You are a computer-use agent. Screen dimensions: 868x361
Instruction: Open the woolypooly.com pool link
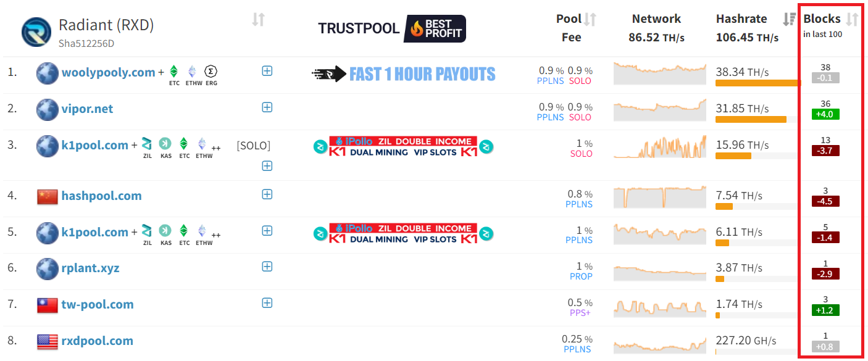[108, 72]
